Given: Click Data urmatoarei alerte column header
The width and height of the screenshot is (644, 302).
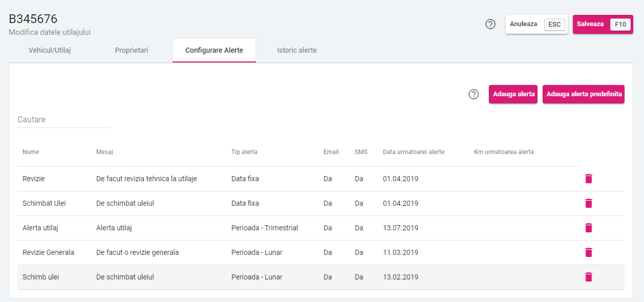Looking at the screenshot, I should [x=414, y=152].
